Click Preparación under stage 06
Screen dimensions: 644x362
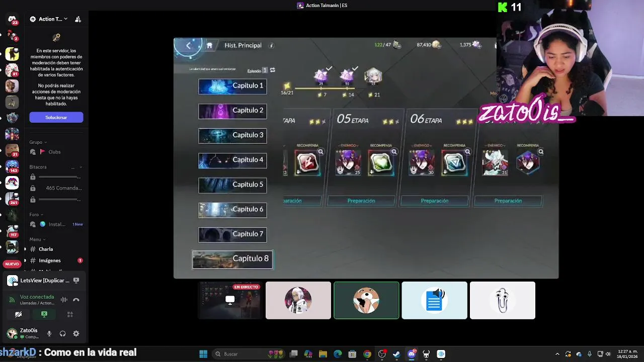pyautogui.click(x=435, y=201)
